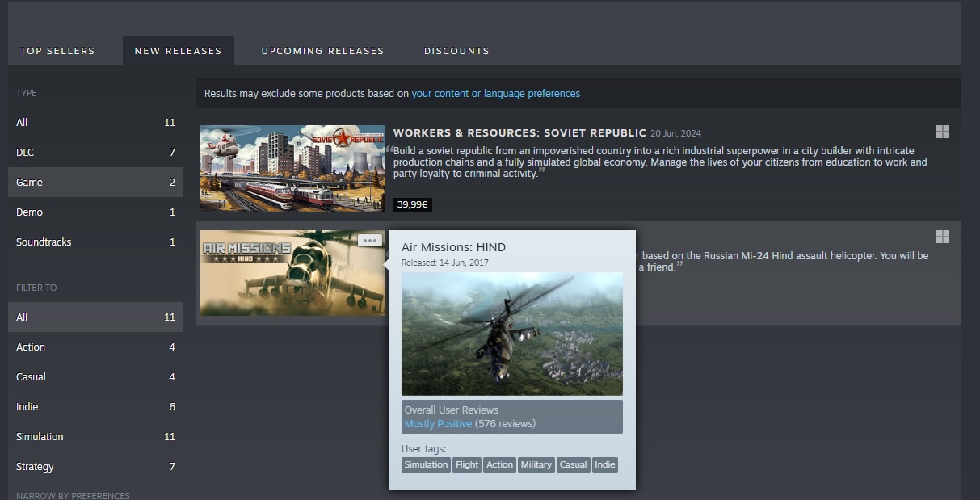Click the 20 Jun, 2024 release date
The image size is (980, 500).
point(677,133)
